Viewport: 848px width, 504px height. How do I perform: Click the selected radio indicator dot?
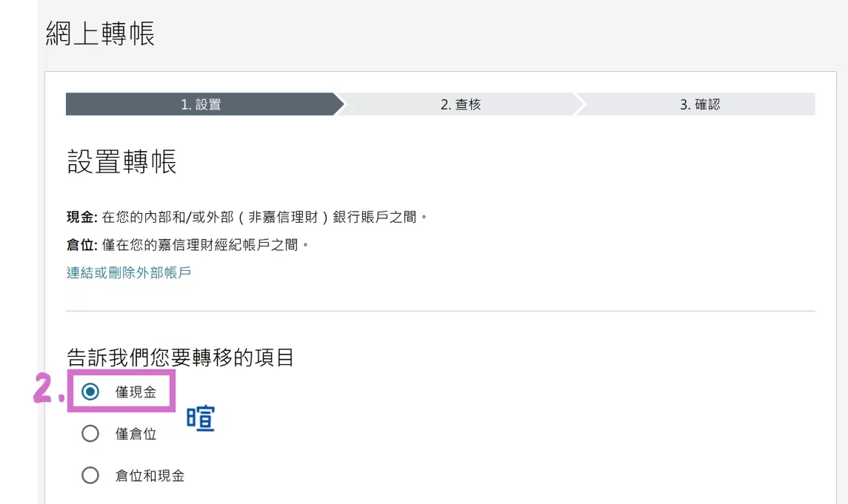[x=90, y=390]
